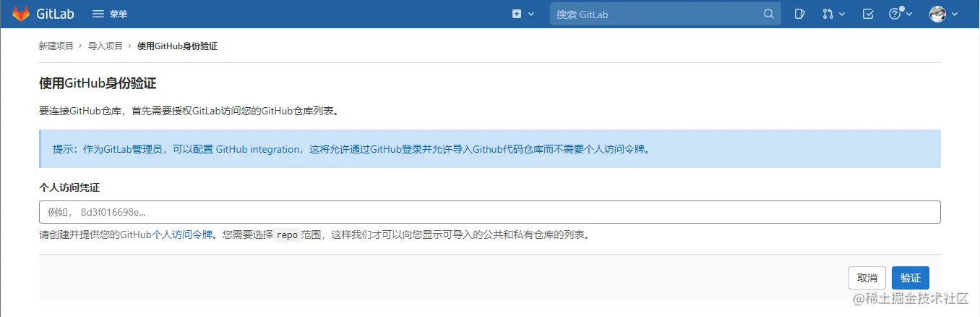This screenshot has width=980, height=317.
Task: Click the 验证 button
Action: point(911,278)
